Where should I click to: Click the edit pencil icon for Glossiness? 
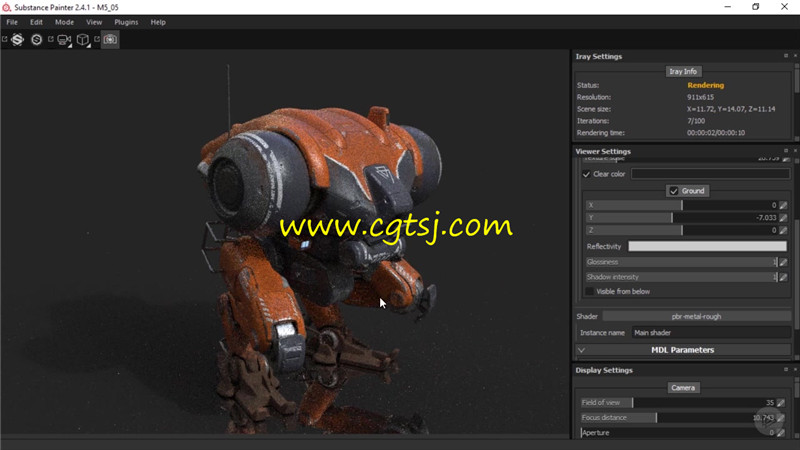783,262
